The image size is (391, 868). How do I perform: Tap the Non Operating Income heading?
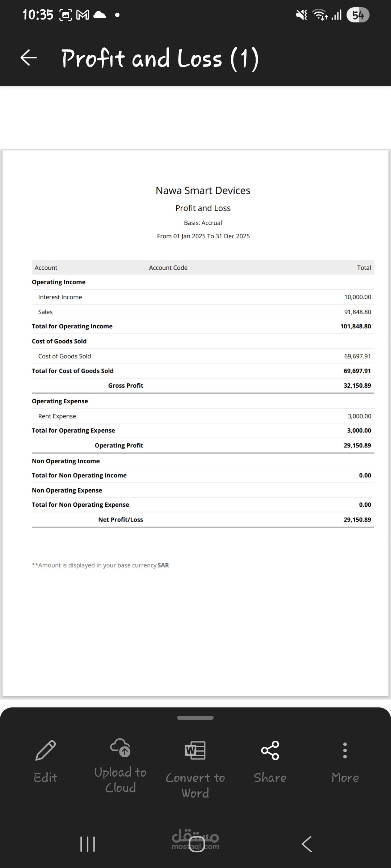[66, 461]
